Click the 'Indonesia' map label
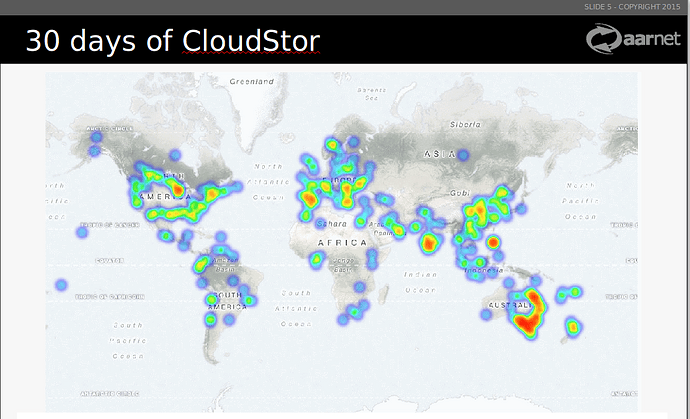Image resolution: width=690 pixels, height=419 pixels. point(484,270)
